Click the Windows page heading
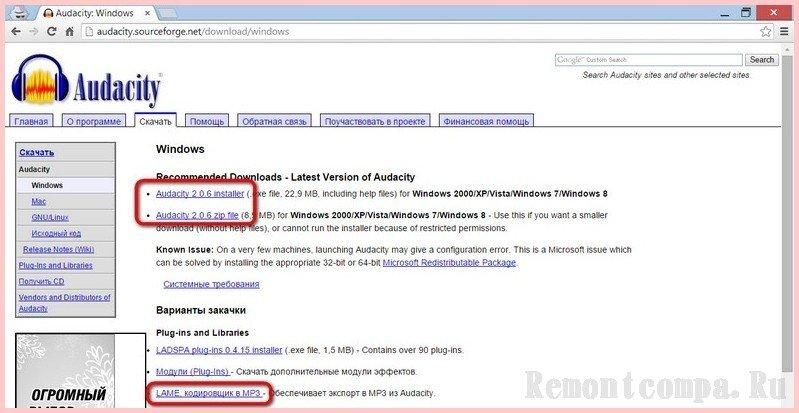This screenshot has width=799, height=413. [x=180, y=149]
